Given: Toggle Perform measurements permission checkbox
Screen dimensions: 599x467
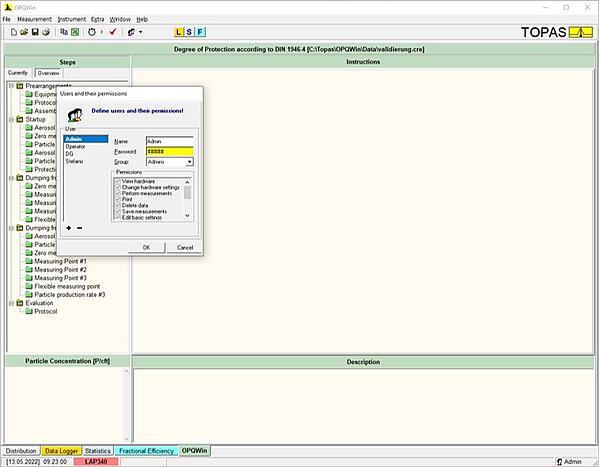Looking at the screenshot, I should tap(118, 194).
